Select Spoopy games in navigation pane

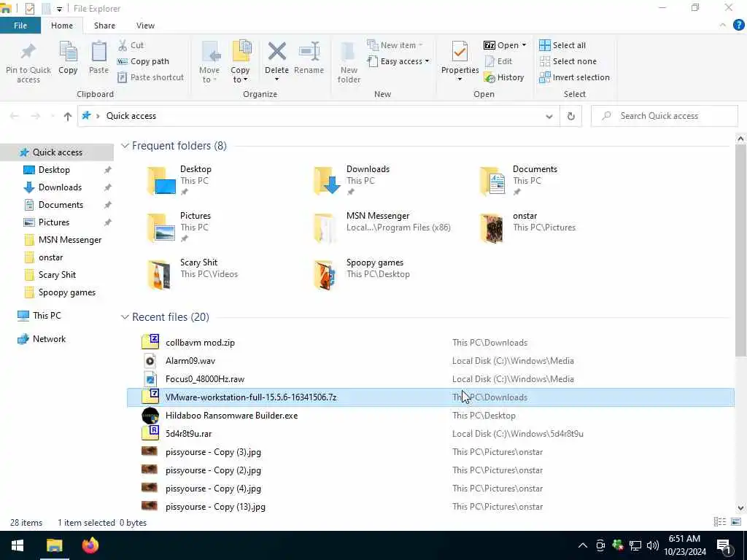point(66,292)
